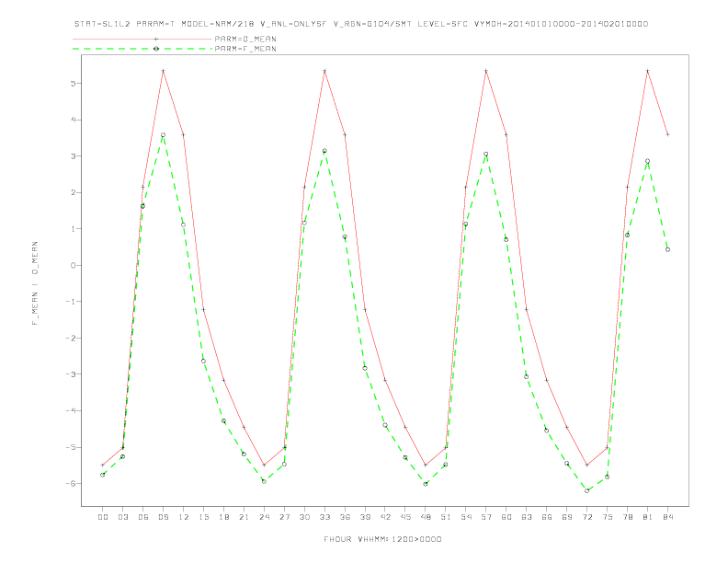Screen dimensions: 728x563
Task: Click the y-axis tick label -6
Action: (71, 484)
